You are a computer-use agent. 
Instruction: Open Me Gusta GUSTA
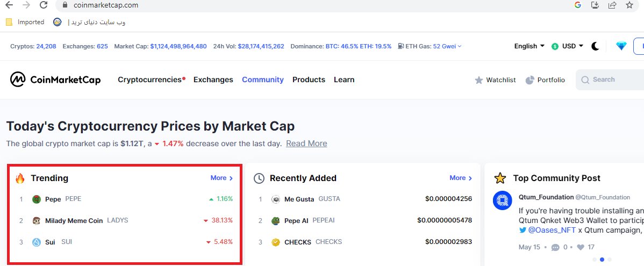[x=312, y=199]
